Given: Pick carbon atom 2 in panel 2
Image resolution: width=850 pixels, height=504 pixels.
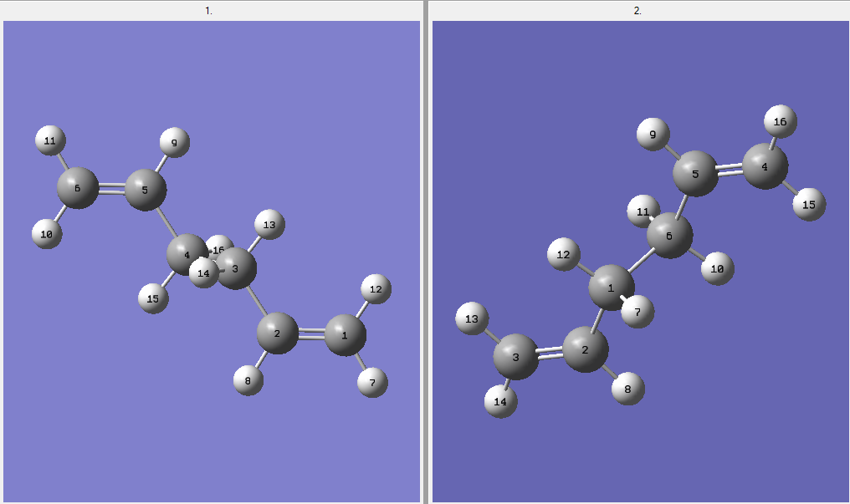Looking at the screenshot, I should [x=586, y=349].
